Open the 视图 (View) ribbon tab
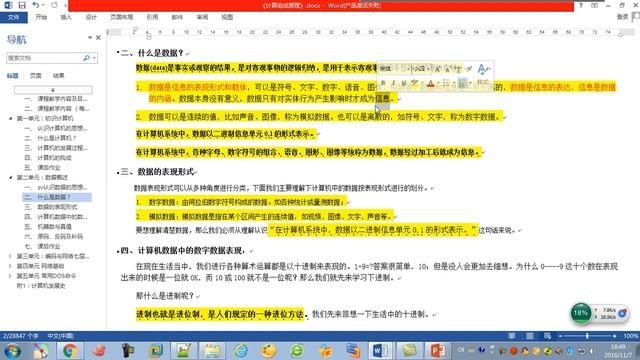Viewport: 640px width, 360px height. click(x=227, y=17)
